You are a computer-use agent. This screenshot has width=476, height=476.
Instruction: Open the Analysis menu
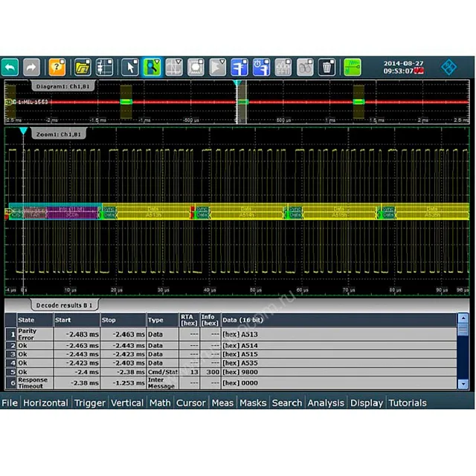click(326, 402)
